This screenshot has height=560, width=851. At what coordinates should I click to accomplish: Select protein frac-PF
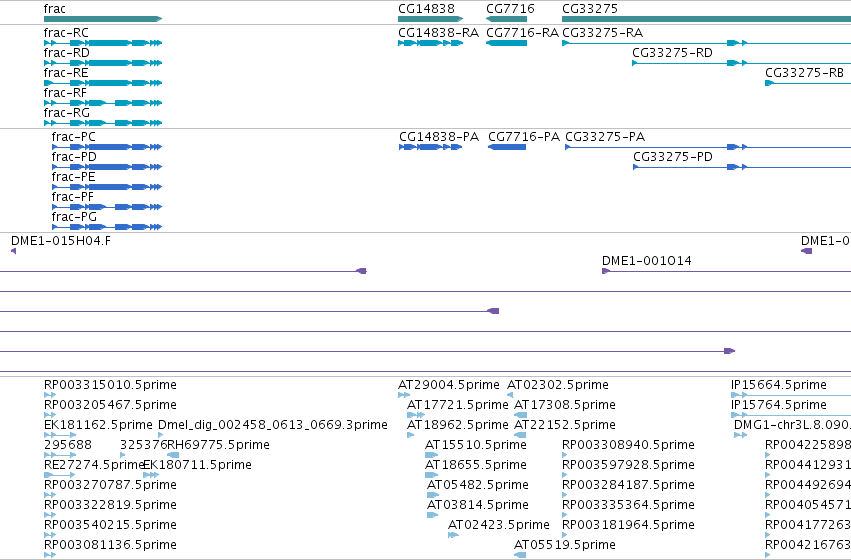tap(107, 207)
